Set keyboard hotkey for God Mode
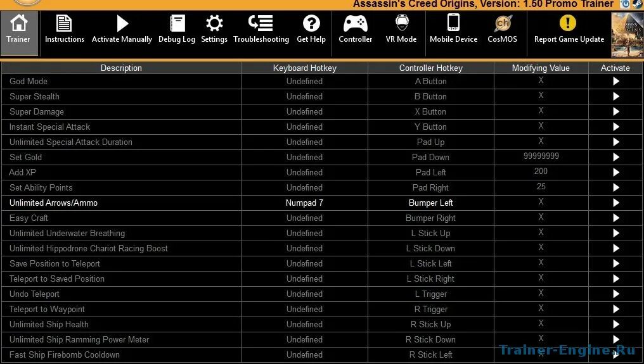This screenshot has height=364, width=644. tap(304, 81)
